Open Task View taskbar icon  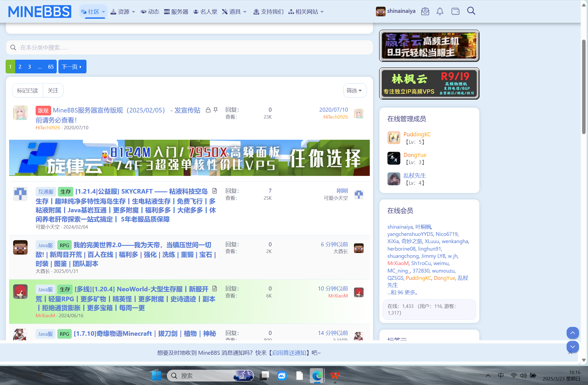[x=264, y=376]
